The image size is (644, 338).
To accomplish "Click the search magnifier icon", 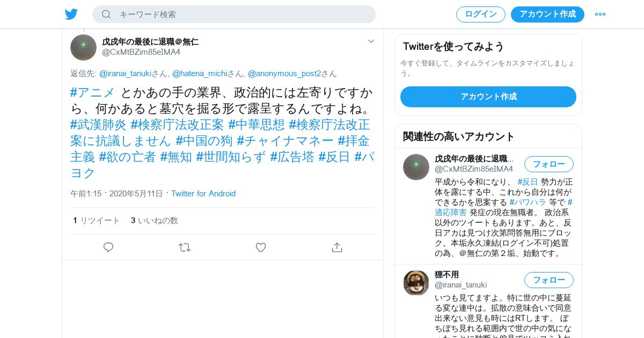I will (x=106, y=14).
